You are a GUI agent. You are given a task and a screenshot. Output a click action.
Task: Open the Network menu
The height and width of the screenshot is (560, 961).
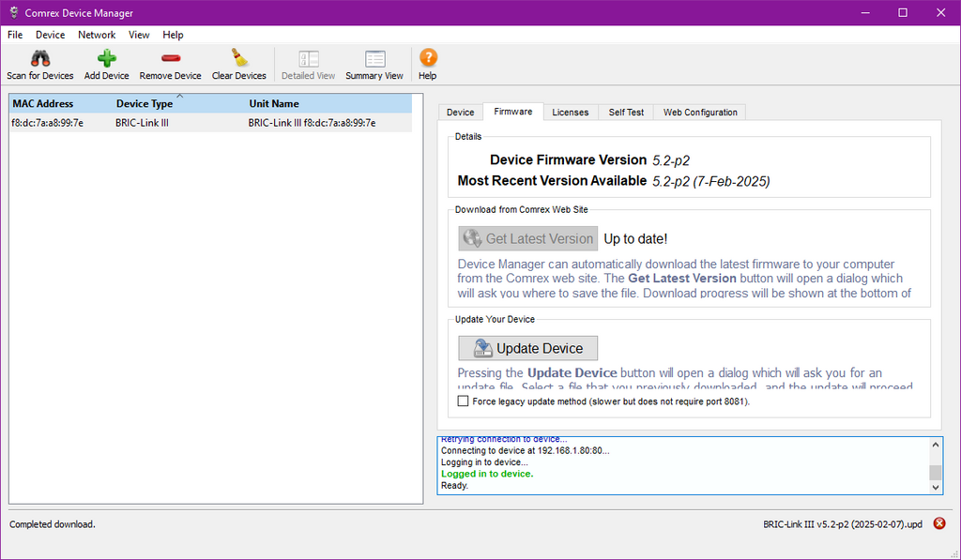coord(97,35)
